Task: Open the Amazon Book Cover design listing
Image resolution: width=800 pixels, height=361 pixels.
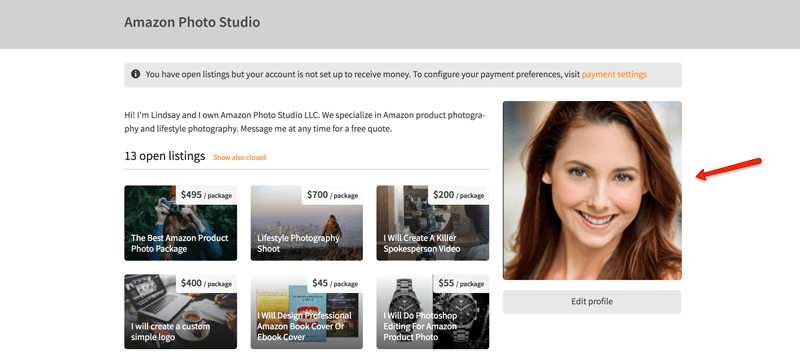Action: pyautogui.click(x=307, y=312)
